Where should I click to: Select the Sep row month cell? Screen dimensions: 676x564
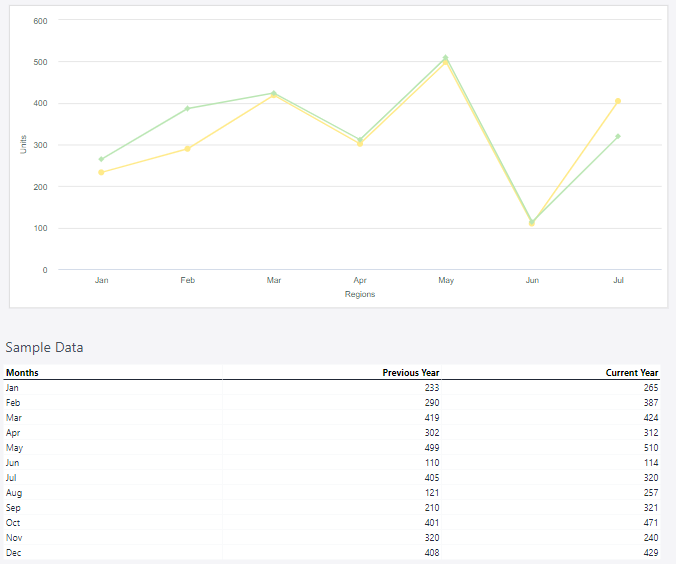(x=13, y=508)
